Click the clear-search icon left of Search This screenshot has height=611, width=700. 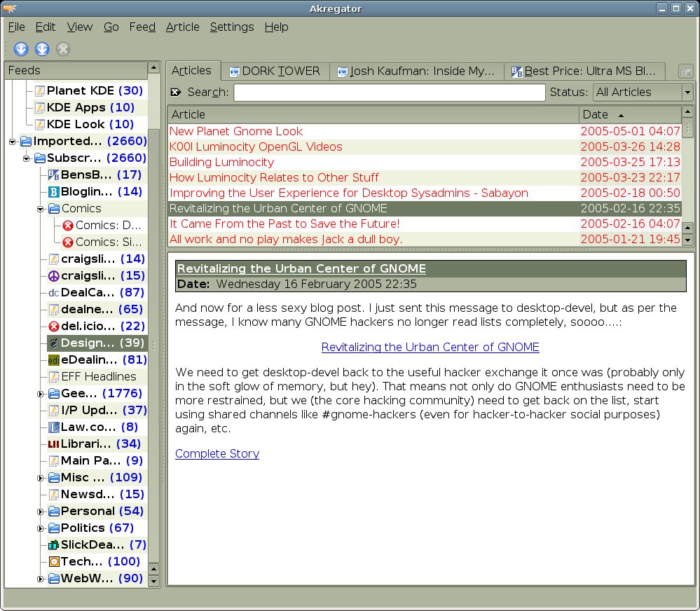pos(176,92)
